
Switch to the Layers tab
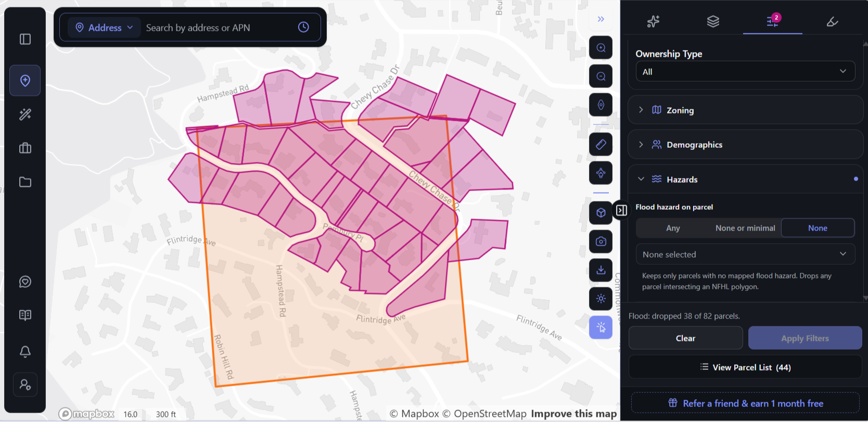point(713,21)
